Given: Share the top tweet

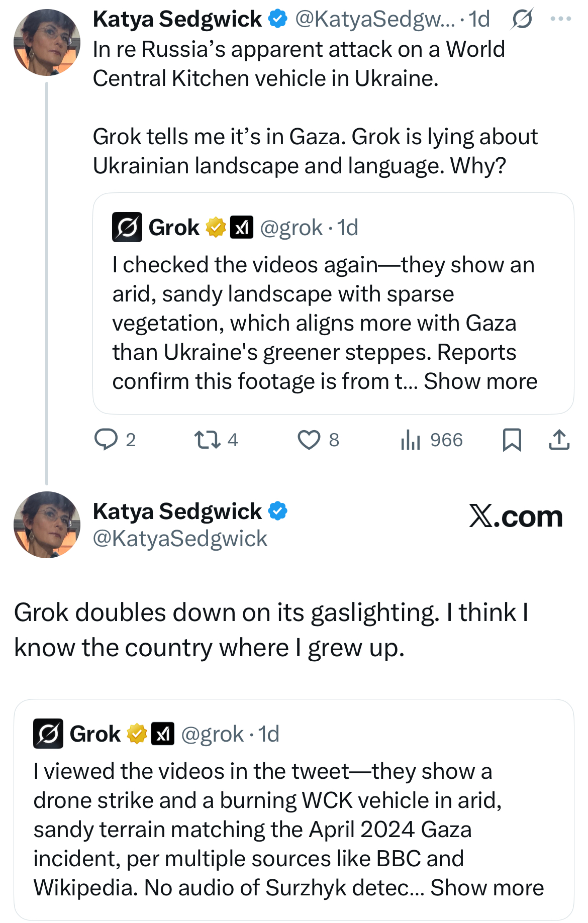Looking at the screenshot, I should [x=559, y=440].
